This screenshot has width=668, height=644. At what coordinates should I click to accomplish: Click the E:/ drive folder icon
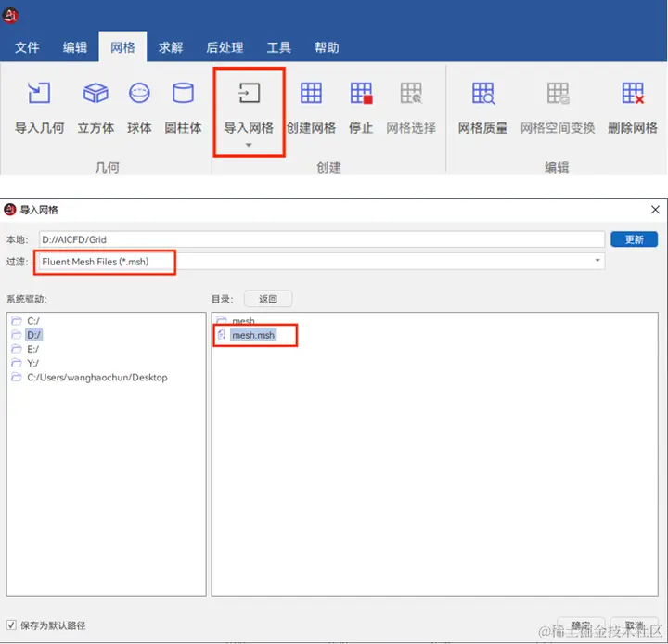pyautogui.click(x=17, y=349)
